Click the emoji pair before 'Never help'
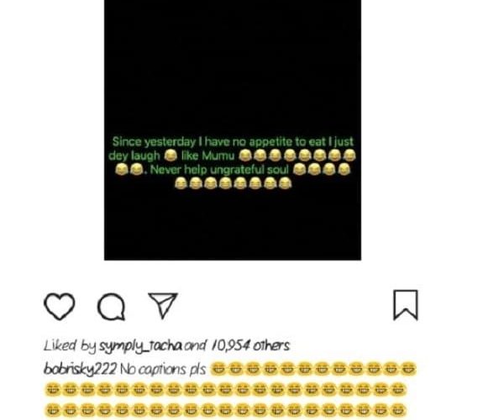Screen dimensions: 504x420 (129, 169)
